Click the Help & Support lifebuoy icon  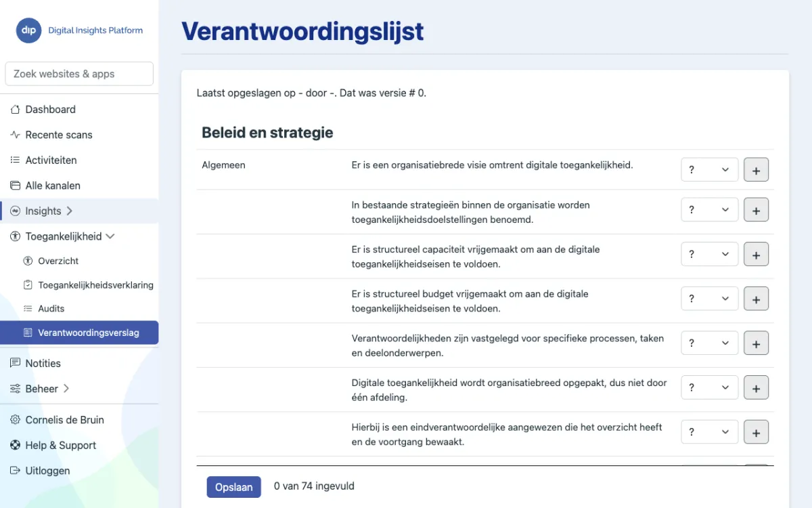[x=15, y=445]
